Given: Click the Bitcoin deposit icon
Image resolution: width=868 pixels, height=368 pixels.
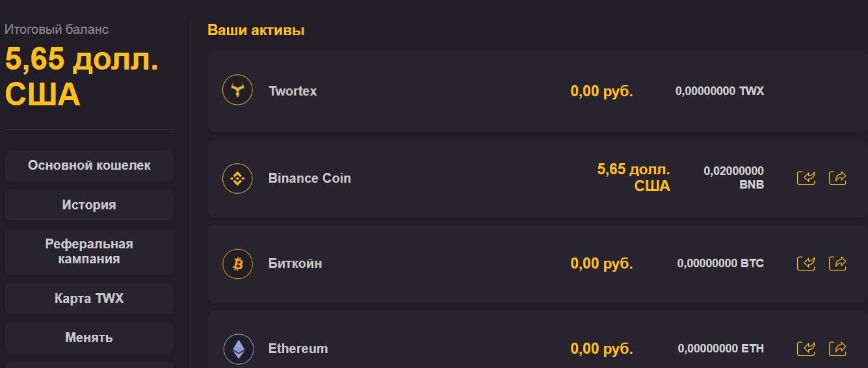Looking at the screenshot, I should pyautogui.click(x=806, y=263).
